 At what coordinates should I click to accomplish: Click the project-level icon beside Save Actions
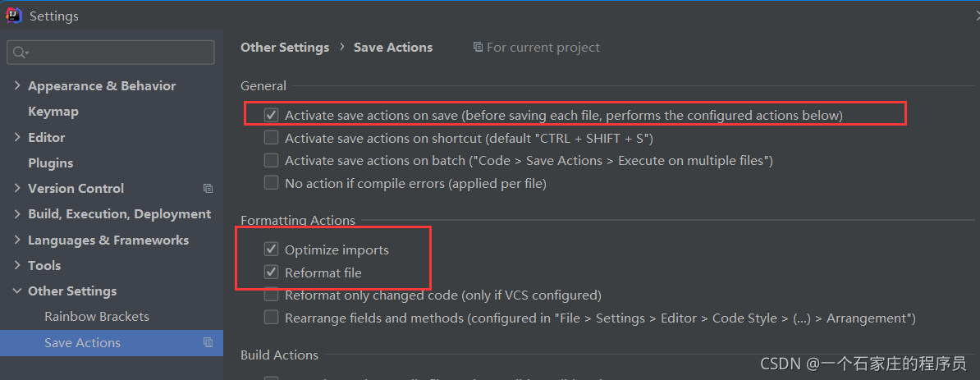click(x=208, y=342)
